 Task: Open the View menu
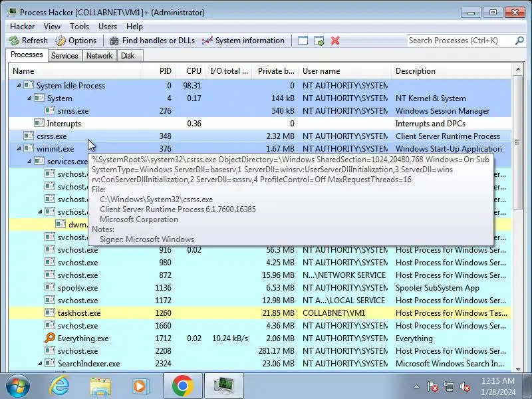coord(52,27)
